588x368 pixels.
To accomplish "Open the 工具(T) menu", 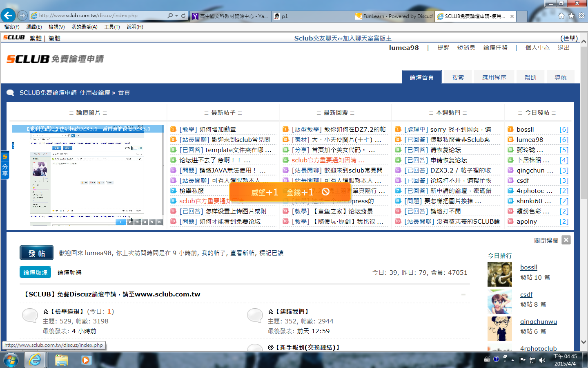I will 112,27.
